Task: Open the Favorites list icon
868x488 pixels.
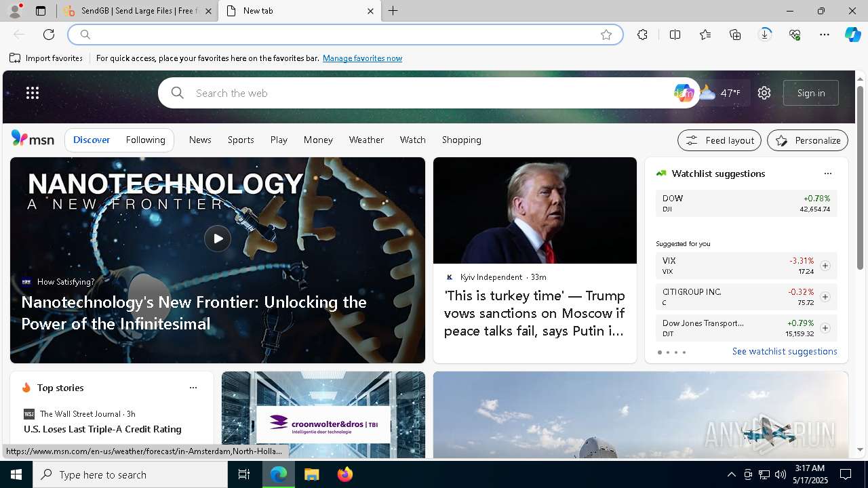Action: [x=705, y=35]
